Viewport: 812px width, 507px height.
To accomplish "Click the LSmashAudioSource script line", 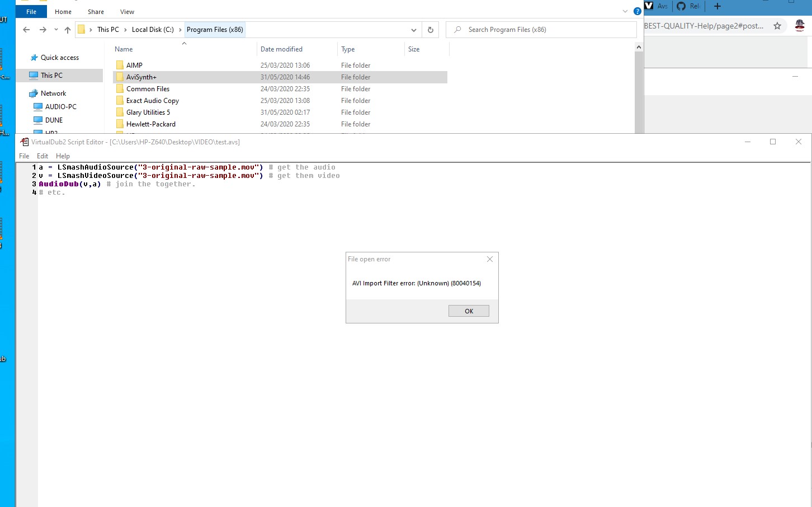I will [x=187, y=167].
